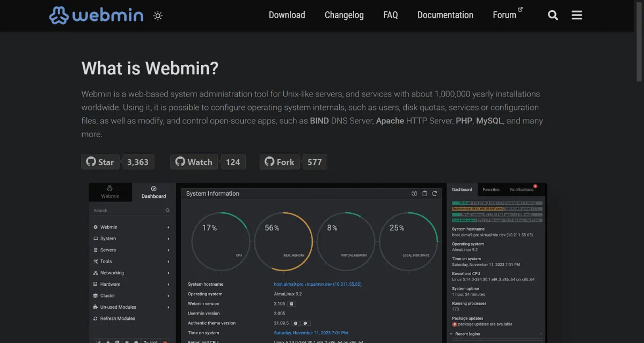Toggle the light/dark theme sun icon

(158, 16)
